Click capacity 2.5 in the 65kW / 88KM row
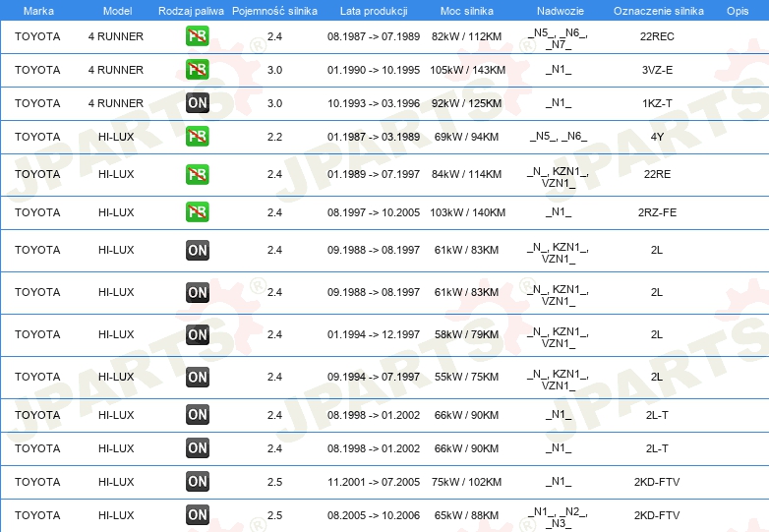This screenshot has width=769, height=532. [x=274, y=515]
